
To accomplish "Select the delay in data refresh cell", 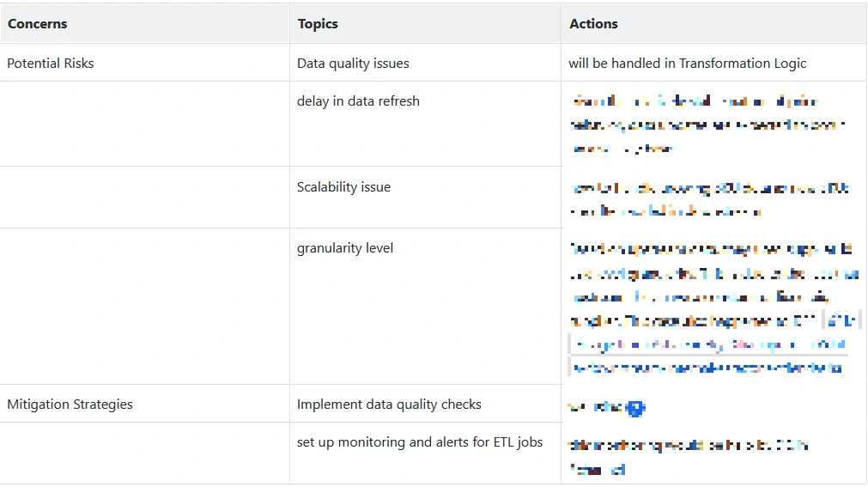I will pyautogui.click(x=358, y=101).
